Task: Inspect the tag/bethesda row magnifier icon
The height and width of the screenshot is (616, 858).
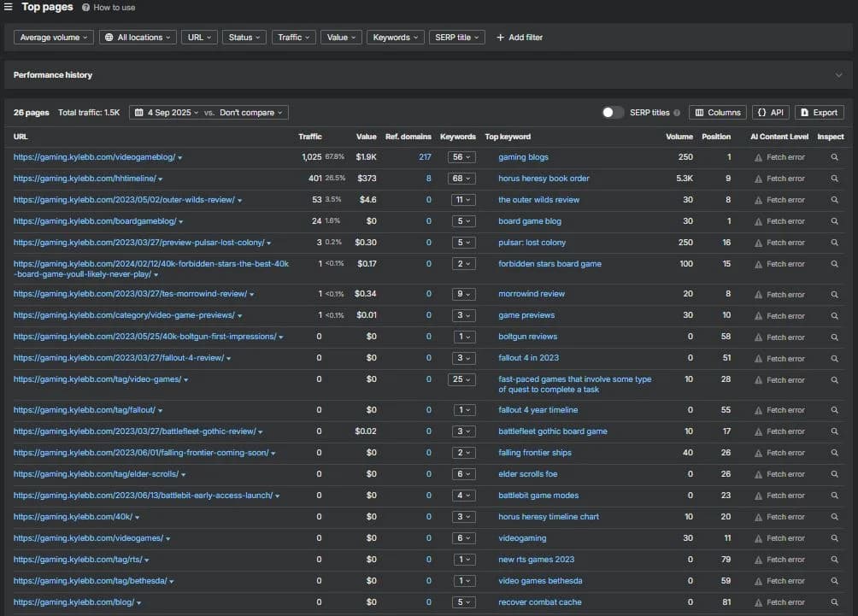Action: (834, 580)
